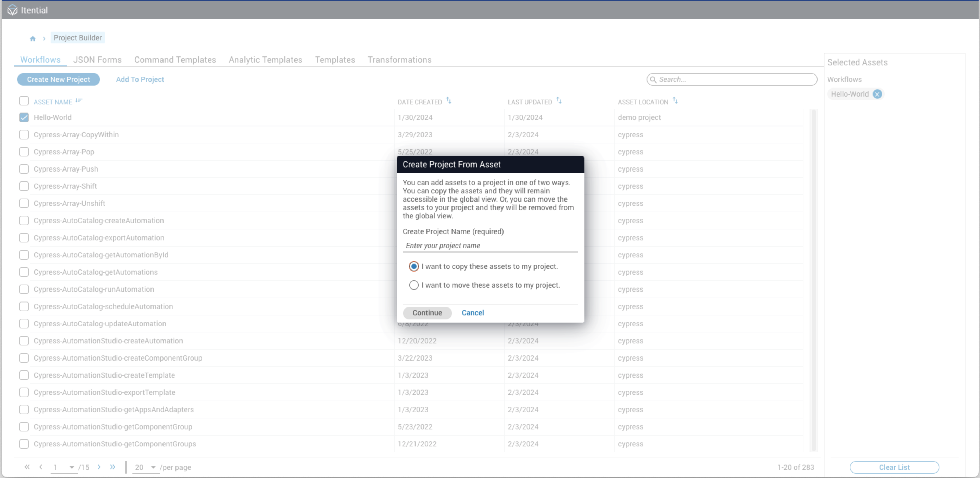Screen dimensions: 980x478
Task: Select the copy assets radio option
Action: click(413, 267)
